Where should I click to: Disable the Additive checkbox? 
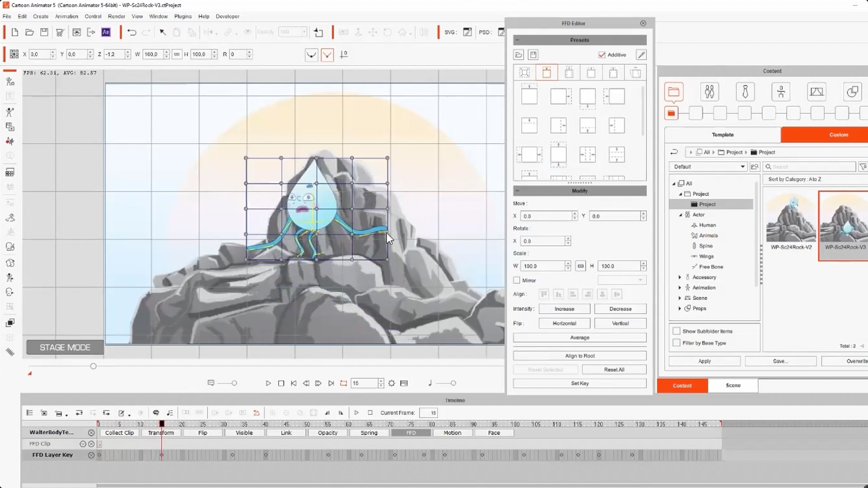pos(602,55)
